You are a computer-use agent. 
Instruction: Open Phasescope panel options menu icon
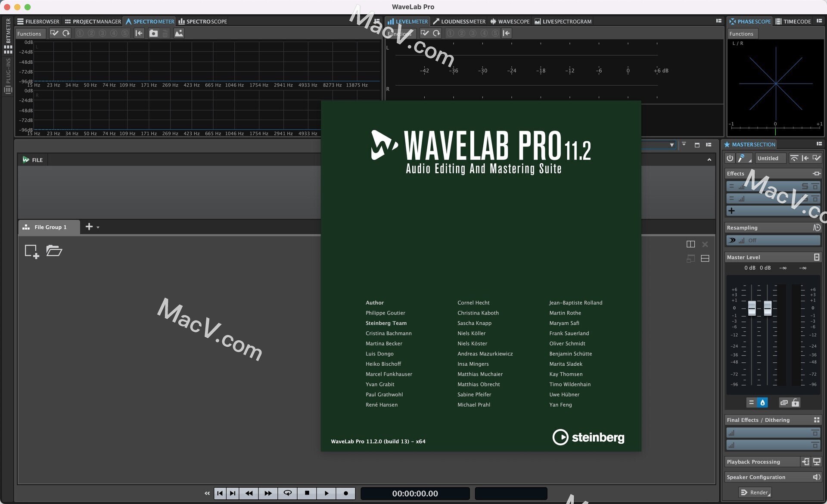point(819,21)
